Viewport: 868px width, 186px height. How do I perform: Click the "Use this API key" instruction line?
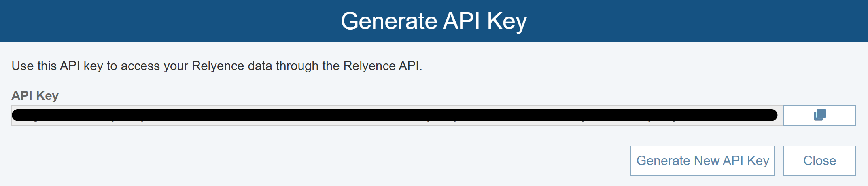pyautogui.click(x=216, y=66)
